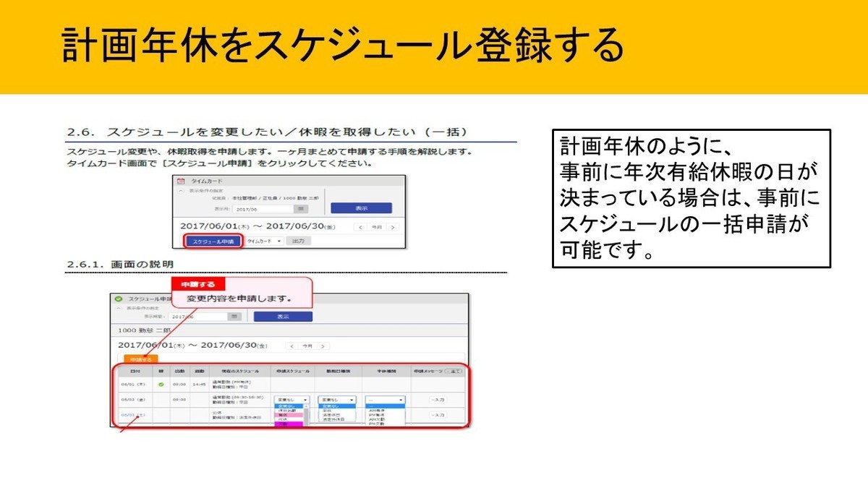The width and height of the screenshot is (868, 488).
Task: Open the half-day leave type dropdown
Action: [385, 399]
